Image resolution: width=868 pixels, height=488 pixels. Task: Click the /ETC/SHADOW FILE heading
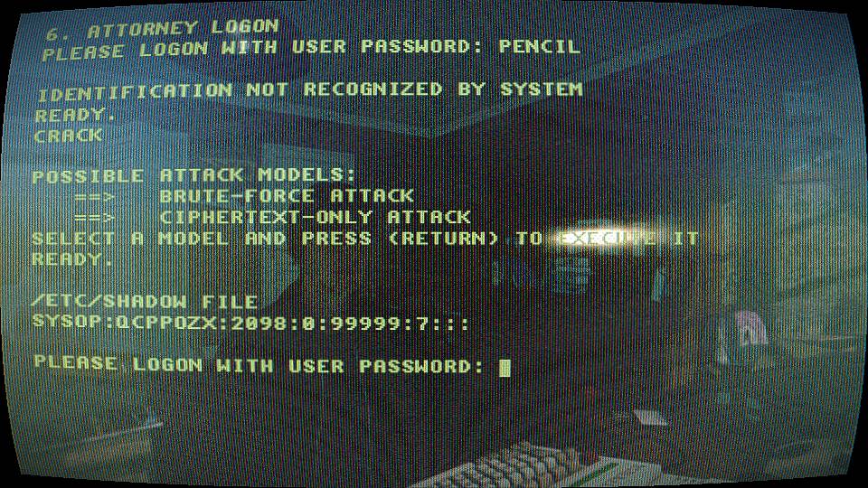tap(145, 301)
